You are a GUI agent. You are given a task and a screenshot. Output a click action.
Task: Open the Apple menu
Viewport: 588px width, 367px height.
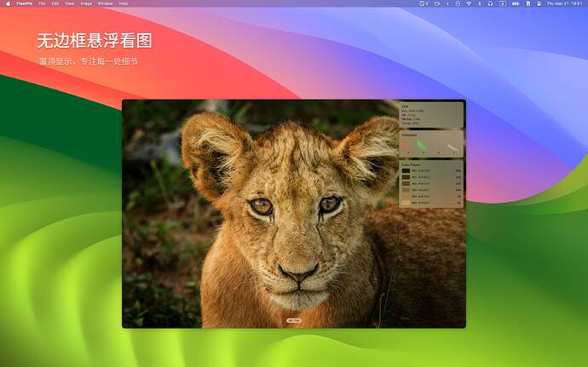8,3
